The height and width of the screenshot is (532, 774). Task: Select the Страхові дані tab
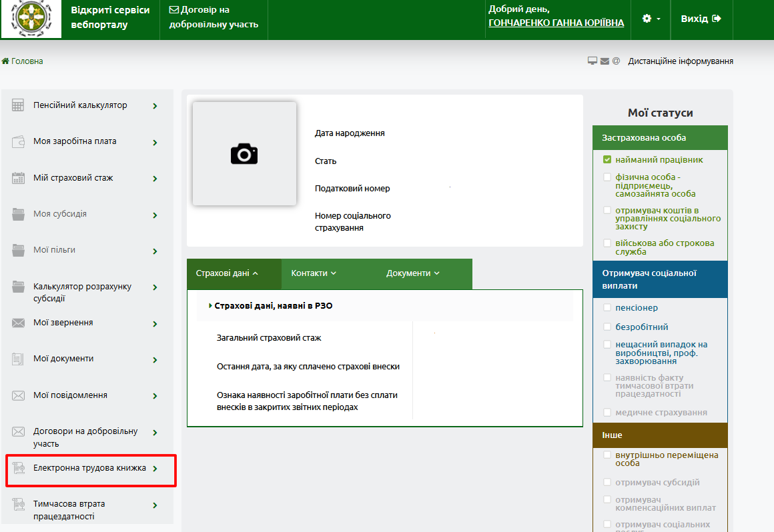[x=227, y=273]
